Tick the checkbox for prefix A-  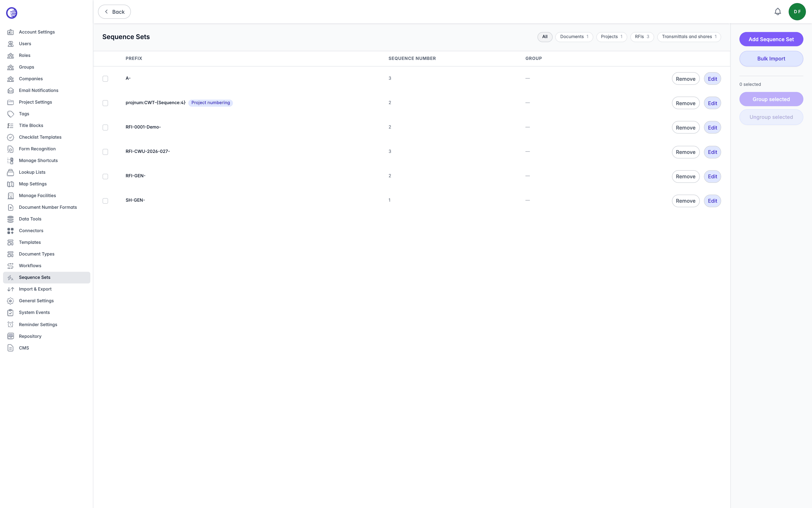105,79
